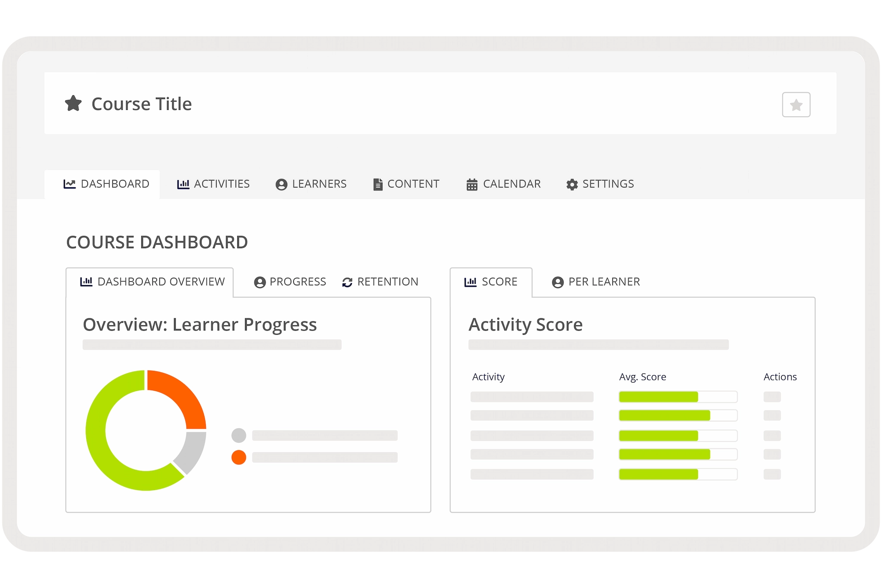This screenshot has width=882, height=588.
Task: Switch to the Learners tab
Action: (x=311, y=184)
